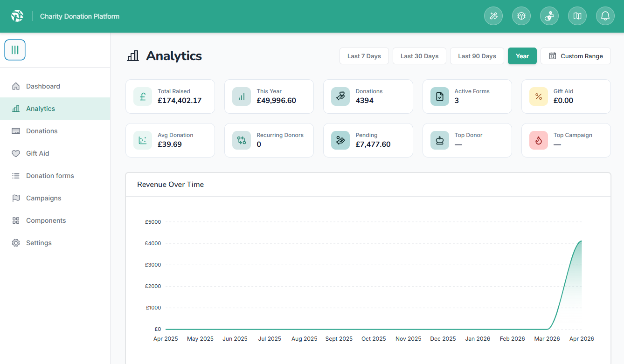Click the Total Raised pound icon
This screenshot has width=624, height=364.
coord(143,96)
